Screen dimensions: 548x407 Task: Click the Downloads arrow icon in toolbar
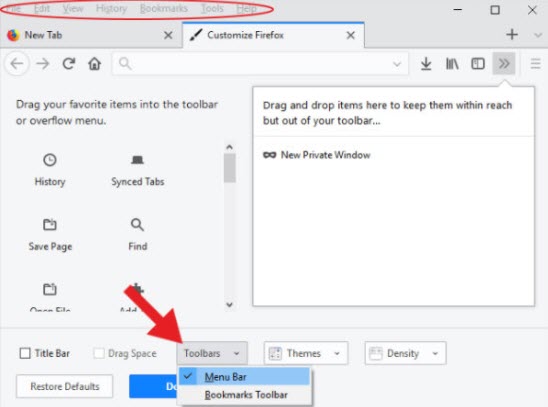tap(426, 64)
